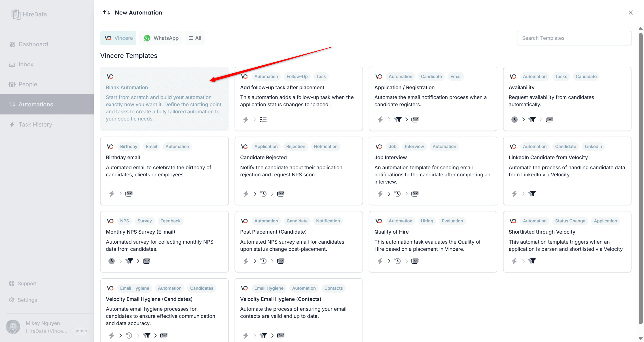
Task: Click the vertical scrollbar of template list
Action: pos(640,179)
